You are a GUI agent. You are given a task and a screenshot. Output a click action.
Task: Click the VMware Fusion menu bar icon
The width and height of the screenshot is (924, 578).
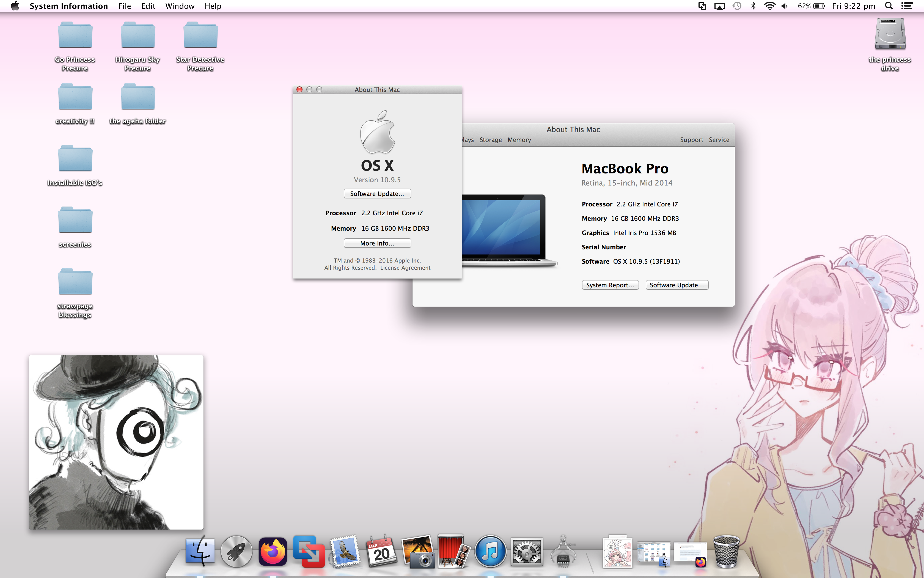coord(702,6)
